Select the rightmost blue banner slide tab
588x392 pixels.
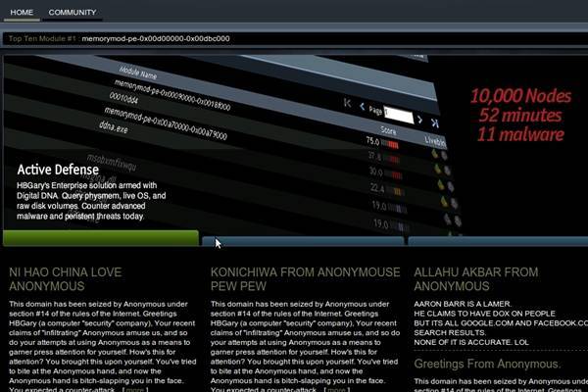pos(498,241)
